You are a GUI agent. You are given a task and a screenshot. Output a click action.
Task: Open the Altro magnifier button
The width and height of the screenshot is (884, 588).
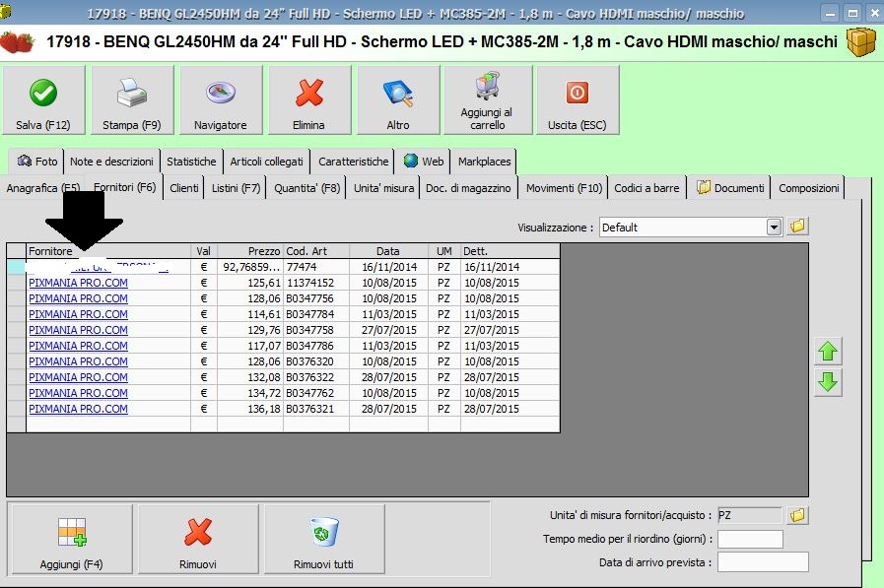[398, 100]
